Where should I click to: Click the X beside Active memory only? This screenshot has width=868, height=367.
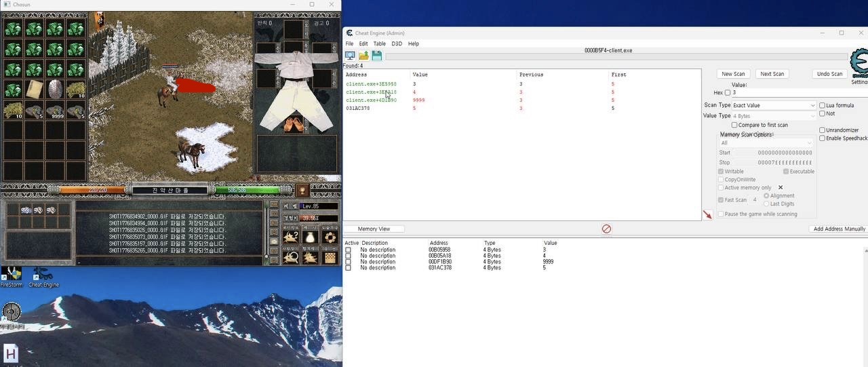pos(781,188)
